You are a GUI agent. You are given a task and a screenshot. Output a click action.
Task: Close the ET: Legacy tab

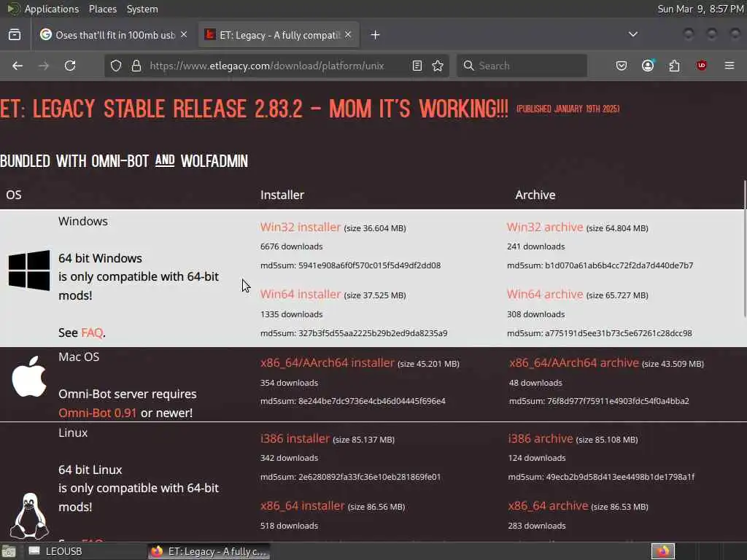pyautogui.click(x=348, y=35)
